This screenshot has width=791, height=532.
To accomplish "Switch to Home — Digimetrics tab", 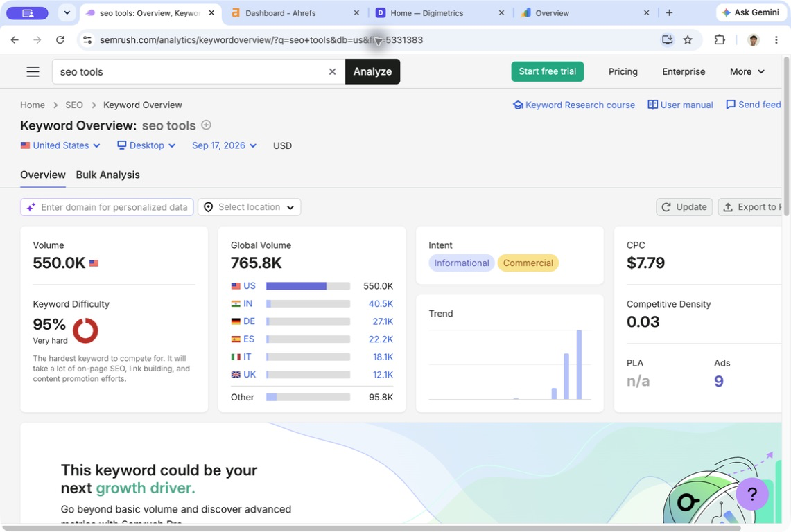I will coord(440,13).
